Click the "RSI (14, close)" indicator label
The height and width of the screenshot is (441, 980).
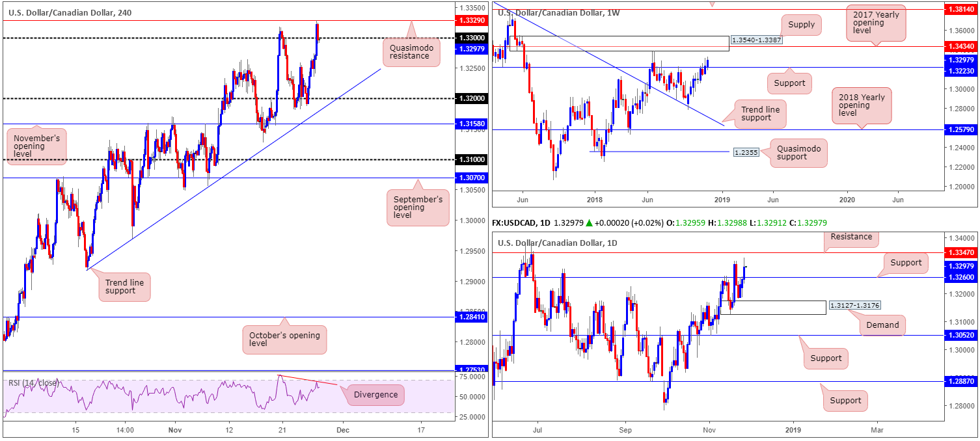[x=33, y=382]
